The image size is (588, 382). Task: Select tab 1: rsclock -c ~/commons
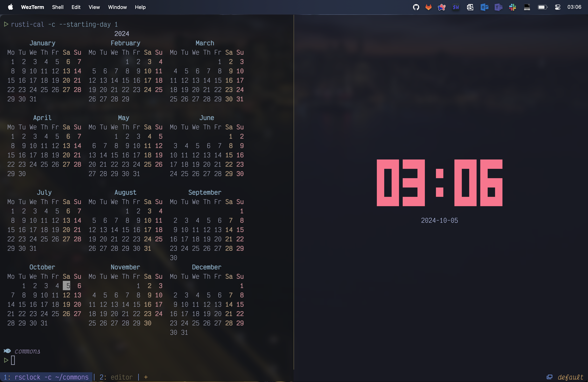coord(46,377)
